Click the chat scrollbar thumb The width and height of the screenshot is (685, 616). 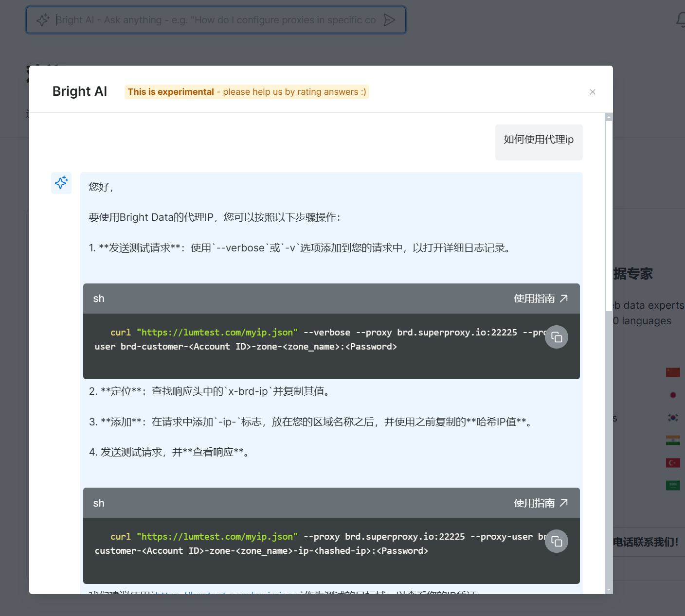click(x=609, y=215)
